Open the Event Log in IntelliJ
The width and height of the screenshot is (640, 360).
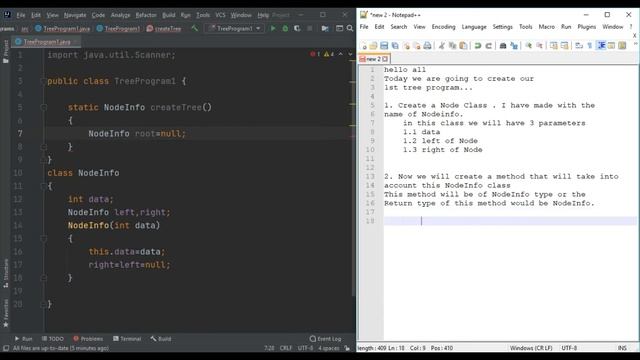pyautogui.click(x=325, y=339)
